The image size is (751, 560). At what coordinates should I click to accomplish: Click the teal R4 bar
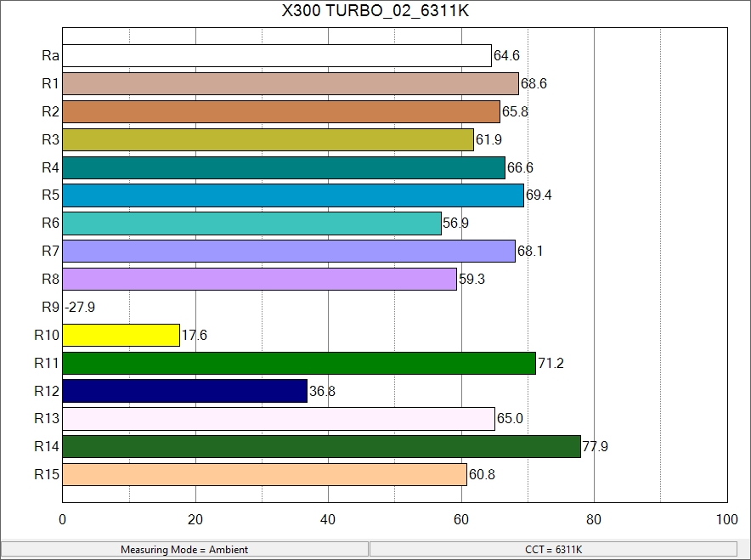[284, 167]
